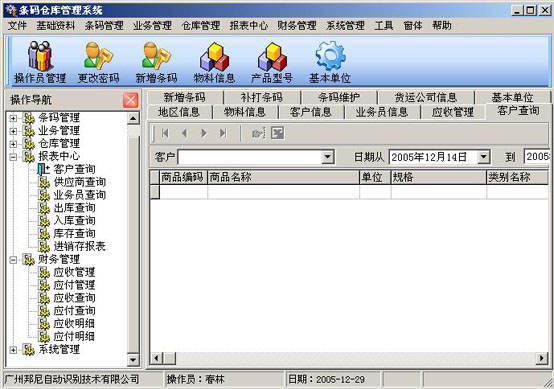Select 入库查询 in navigation tree
Viewport: 554px width, 389px height.
pos(74,221)
